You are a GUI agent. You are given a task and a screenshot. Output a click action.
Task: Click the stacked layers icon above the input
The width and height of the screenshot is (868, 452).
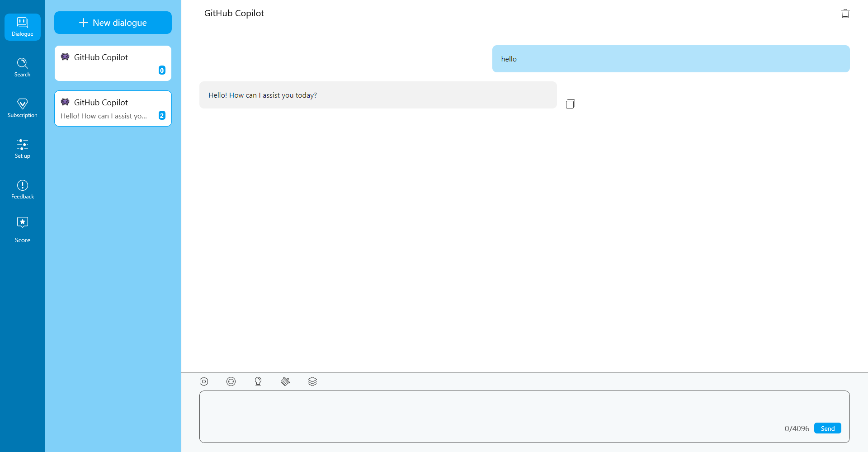coord(312,381)
